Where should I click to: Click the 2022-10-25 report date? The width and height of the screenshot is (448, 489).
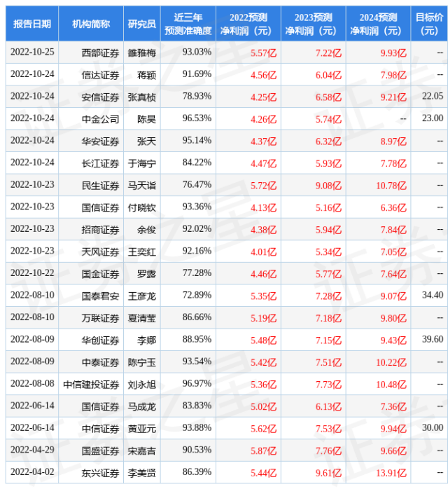(x=32, y=52)
